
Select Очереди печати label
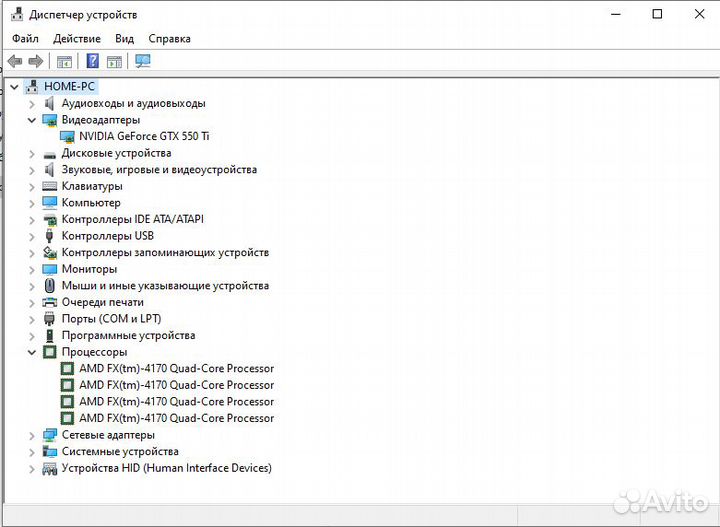coord(103,302)
